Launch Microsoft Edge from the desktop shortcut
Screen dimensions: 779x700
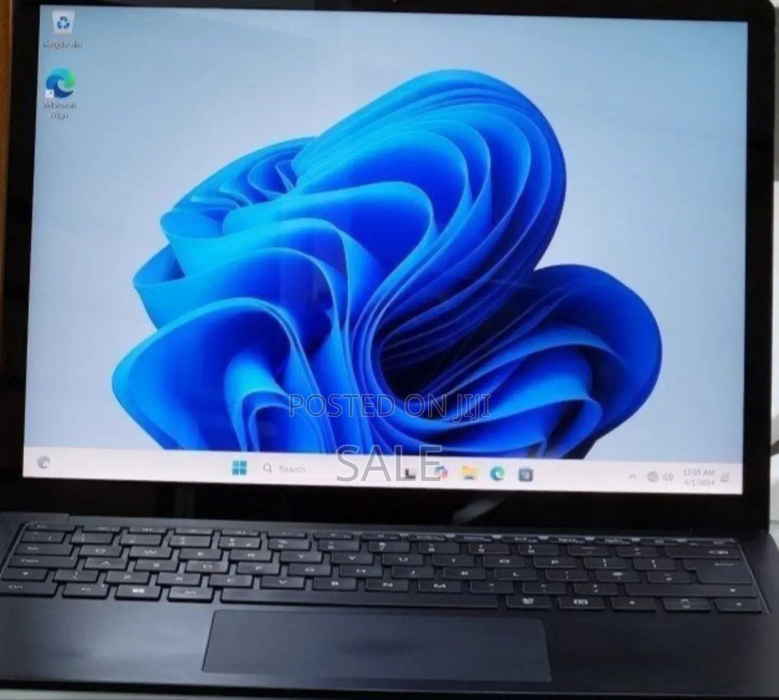[60, 94]
